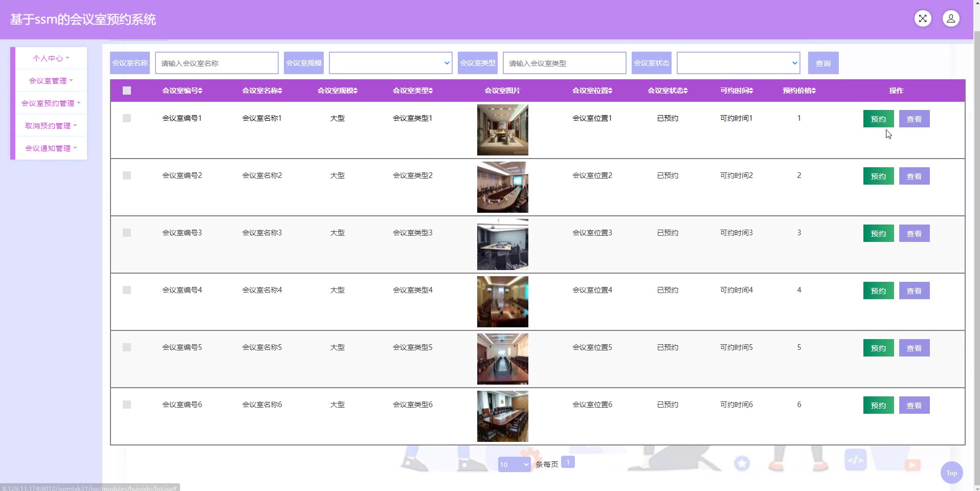Viewport: 980px width, 491px height.
Task: Expand the 个人中心 sidebar menu
Action: (51, 58)
